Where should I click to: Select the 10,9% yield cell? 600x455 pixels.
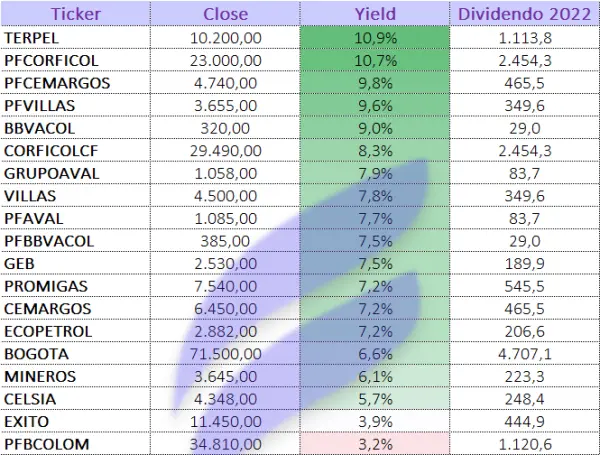point(375,38)
